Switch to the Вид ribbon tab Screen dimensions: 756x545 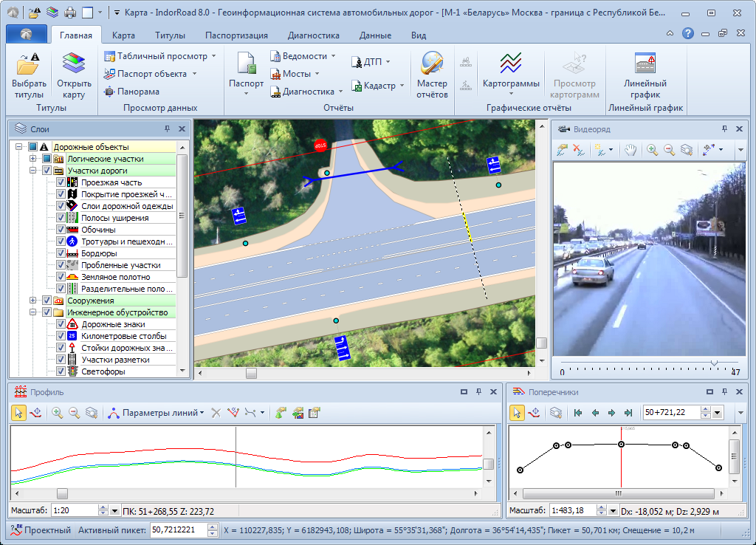[x=419, y=35]
